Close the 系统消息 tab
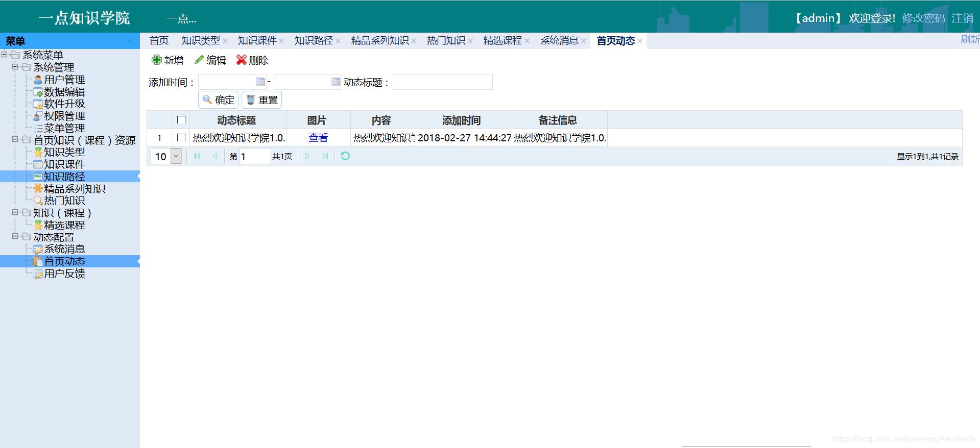The width and height of the screenshot is (980, 448). click(x=584, y=41)
